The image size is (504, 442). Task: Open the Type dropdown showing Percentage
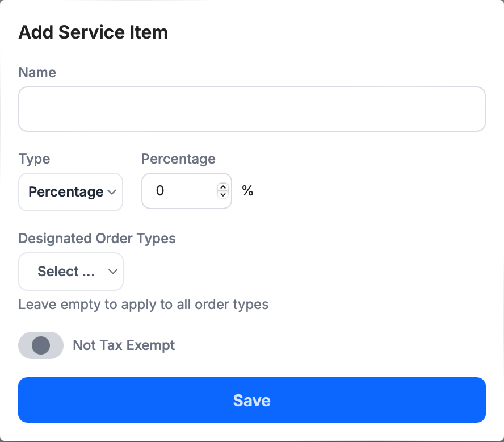(x=70, y=192)
